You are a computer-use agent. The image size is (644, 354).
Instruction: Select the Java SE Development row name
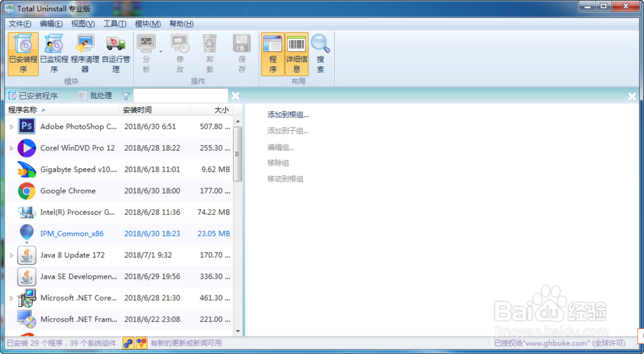coord(79,276)
